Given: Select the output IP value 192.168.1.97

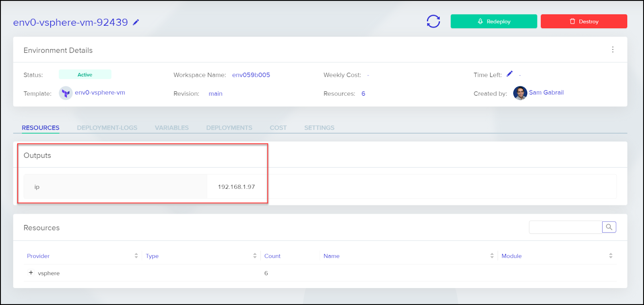Looking at the screenshot, I should pyautogui.click(x=236, y=187).
